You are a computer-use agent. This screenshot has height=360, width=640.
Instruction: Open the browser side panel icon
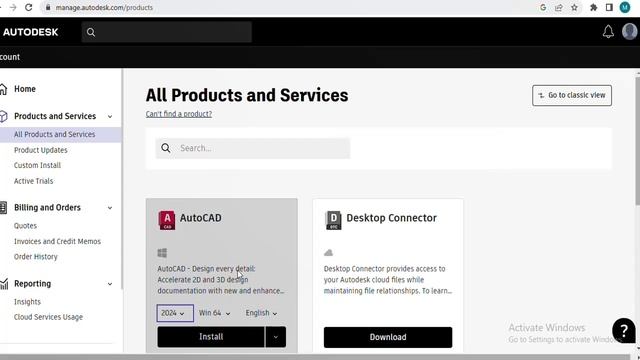point(609,7)
